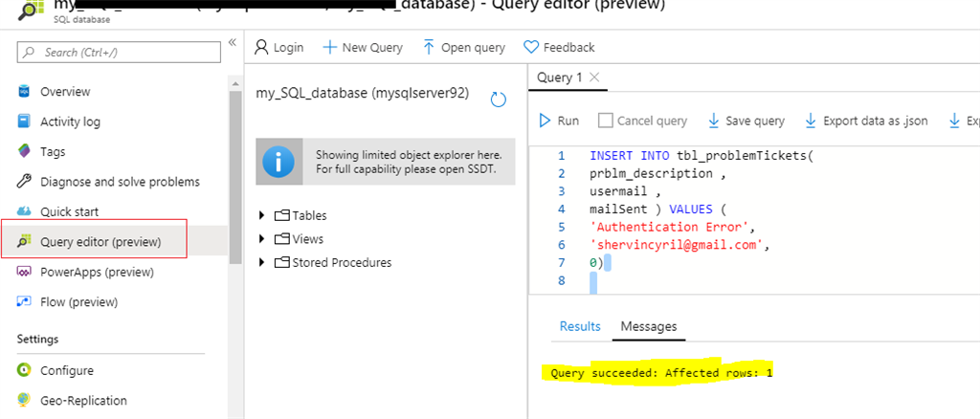
Task: Click the usermail text on line 3
Action: 617,191
